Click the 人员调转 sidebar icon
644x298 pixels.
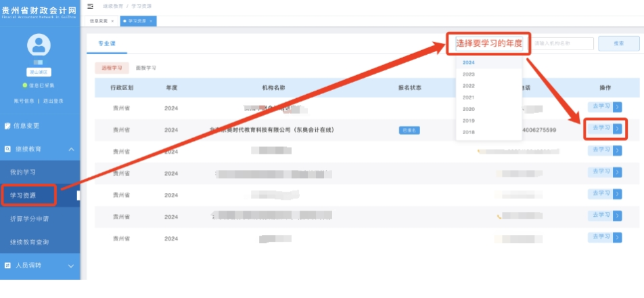coord(7,265)
